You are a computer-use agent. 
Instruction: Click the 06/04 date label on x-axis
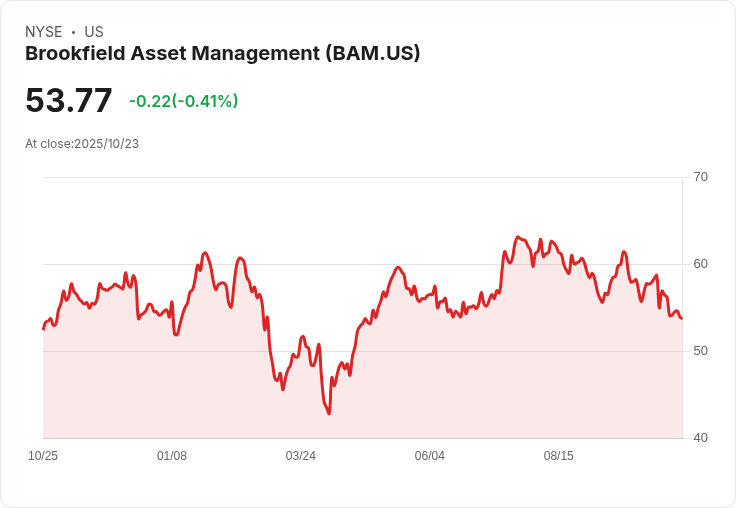(429, 456)
